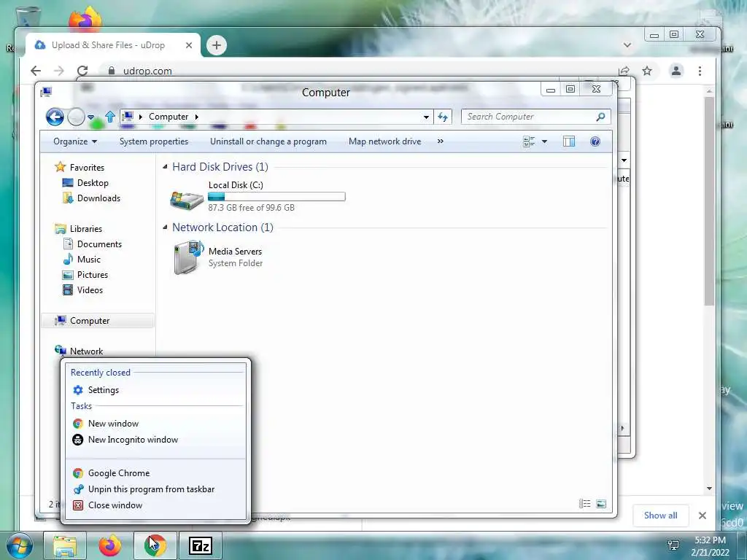Click the search magnifier icon in Explorer

[600, 117]
